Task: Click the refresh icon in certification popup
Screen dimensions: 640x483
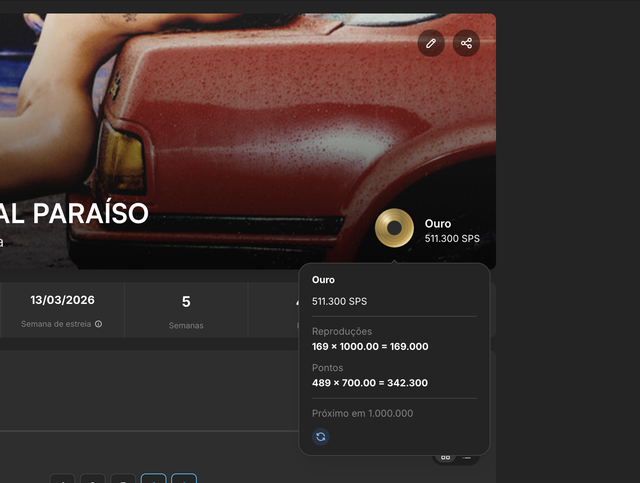Action: (x=321, y=436)
